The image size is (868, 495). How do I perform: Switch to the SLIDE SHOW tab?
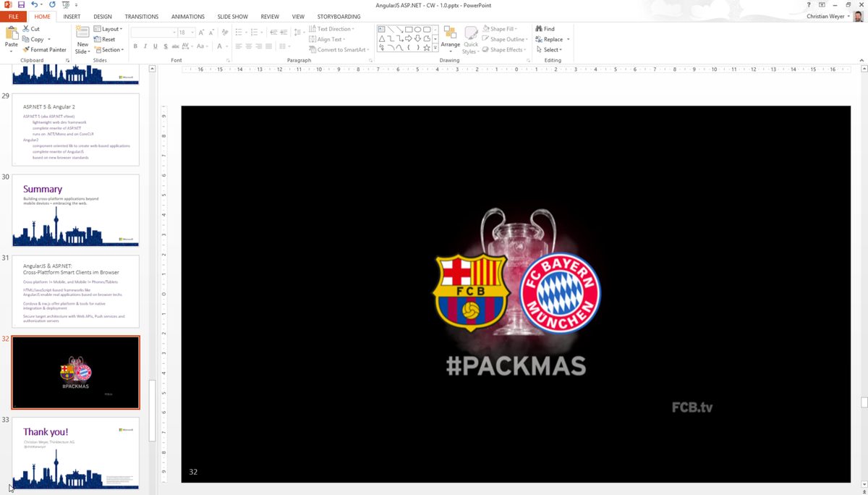point(233,17)
